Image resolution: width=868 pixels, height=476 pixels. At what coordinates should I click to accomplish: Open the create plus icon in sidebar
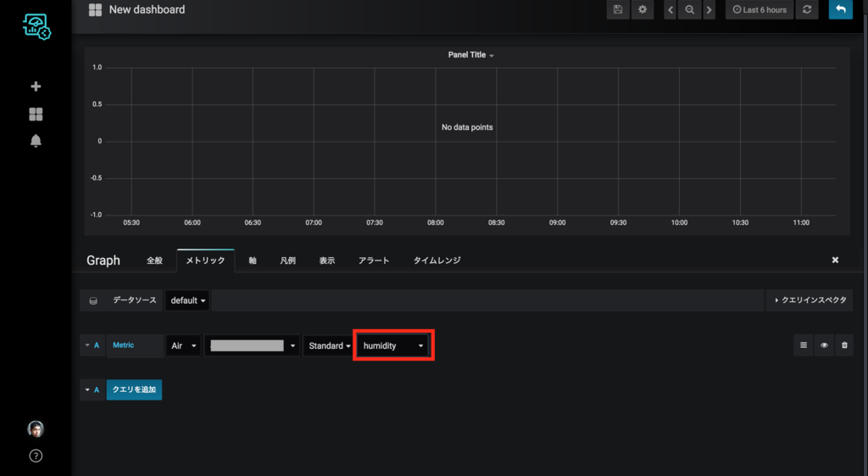click(36, 87)
